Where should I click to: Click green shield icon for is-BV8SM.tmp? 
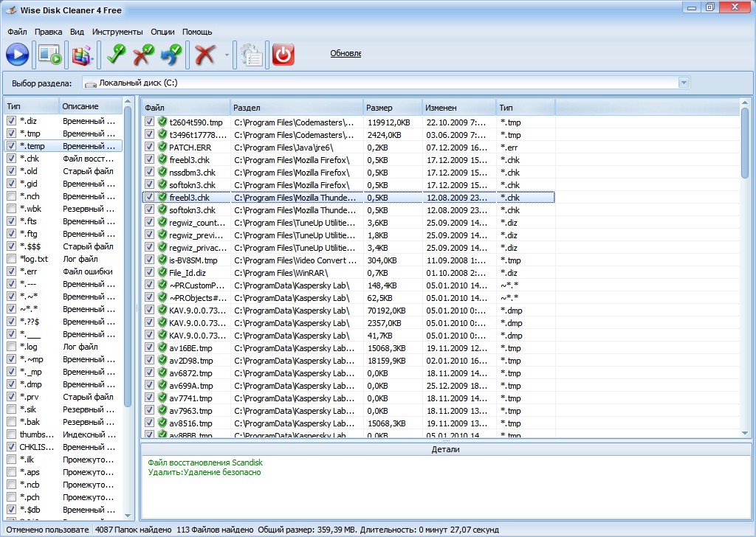pyautogui.click(x=162, y=260)
